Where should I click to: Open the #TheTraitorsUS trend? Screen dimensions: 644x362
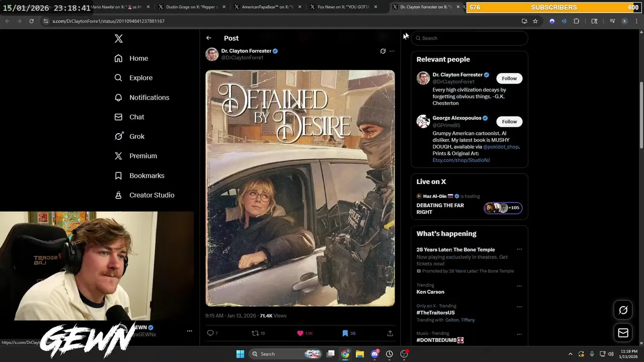click(x=436, y=313)
